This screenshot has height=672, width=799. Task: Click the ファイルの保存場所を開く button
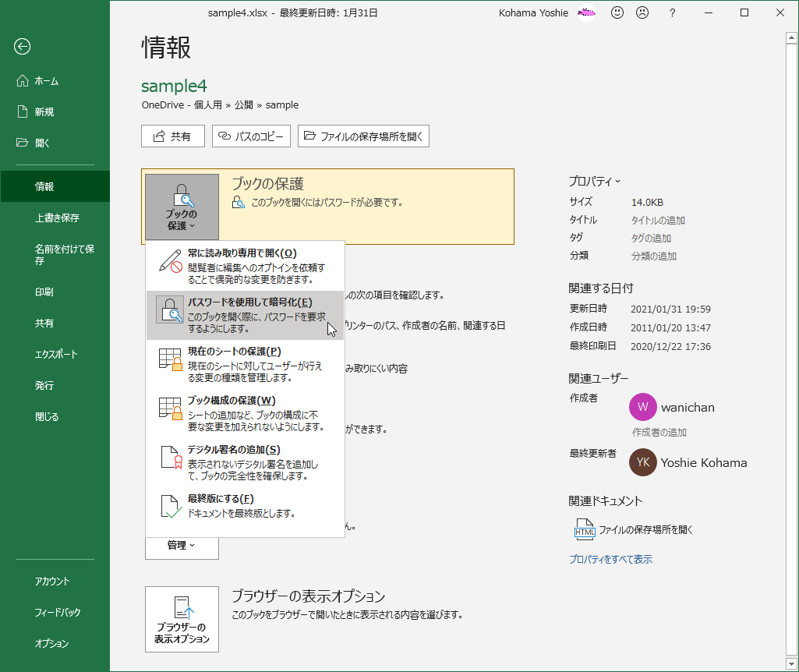point(363,136)
